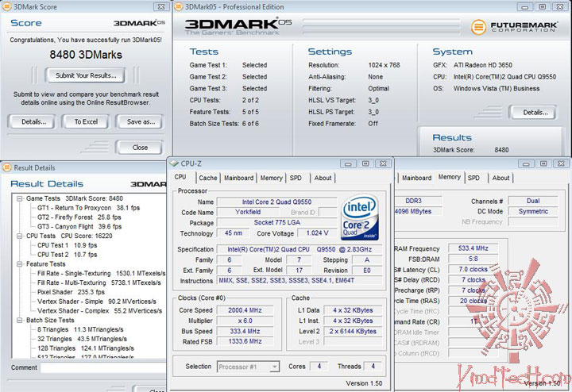Open the Processor #1 selection dropdown
This screenshot has height=392, width=572.
point(249,367)
